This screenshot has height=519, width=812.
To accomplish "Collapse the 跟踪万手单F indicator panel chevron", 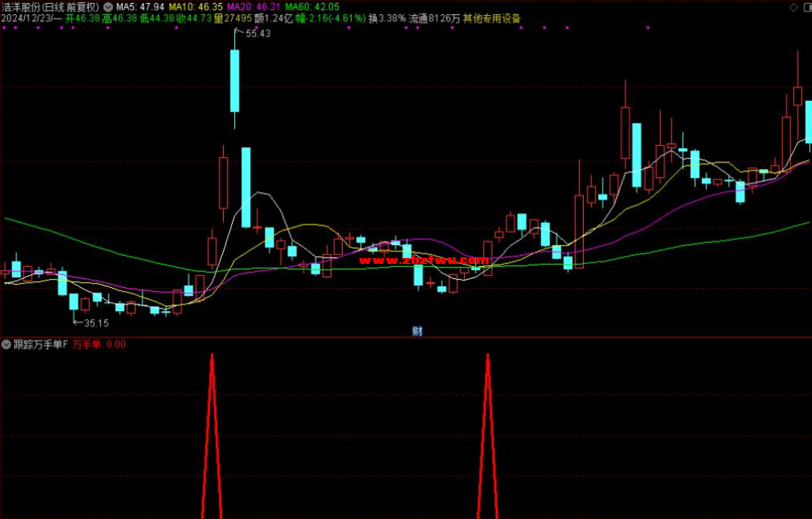I will 6,344.
